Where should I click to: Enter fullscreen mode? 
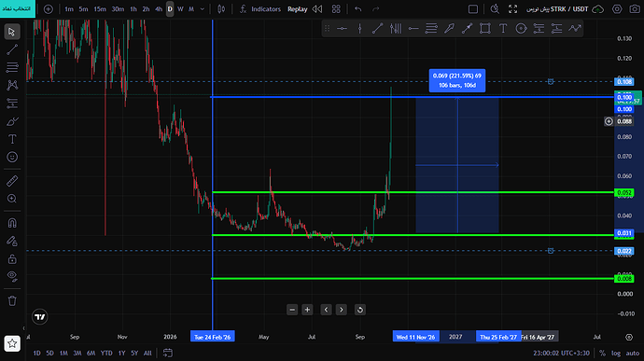(x=512, y=9)
